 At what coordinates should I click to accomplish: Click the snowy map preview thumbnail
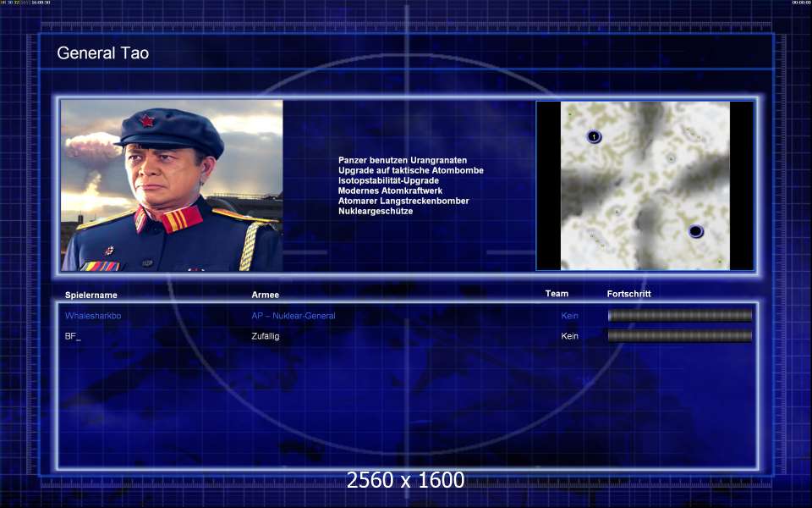point(645,185)
